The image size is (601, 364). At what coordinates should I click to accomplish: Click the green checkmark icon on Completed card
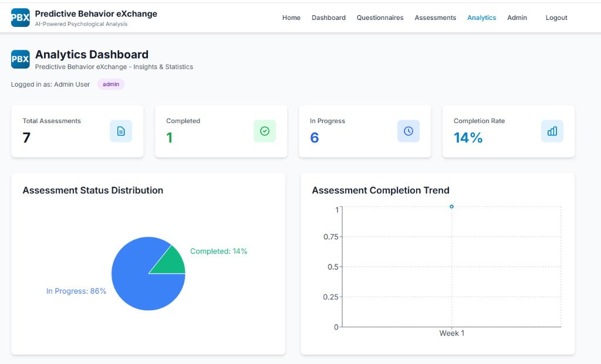(265, 131)
